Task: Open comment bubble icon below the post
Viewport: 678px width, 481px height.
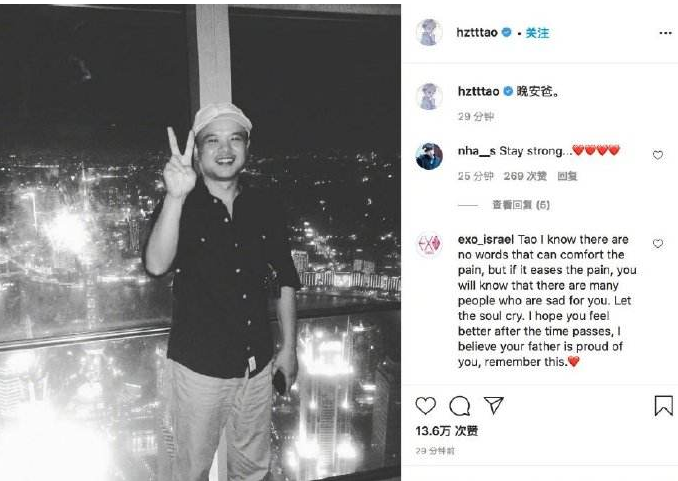Action: (x=459, y=406)
